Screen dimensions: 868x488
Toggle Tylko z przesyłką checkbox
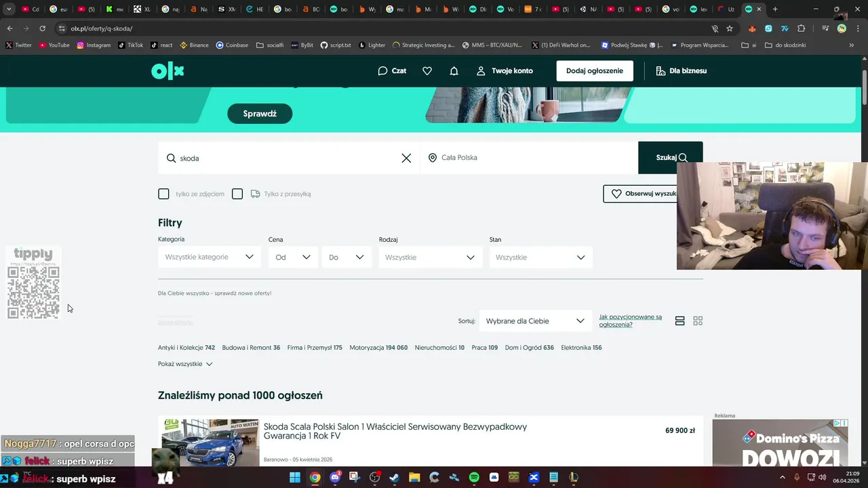click(x=237, y=194)
